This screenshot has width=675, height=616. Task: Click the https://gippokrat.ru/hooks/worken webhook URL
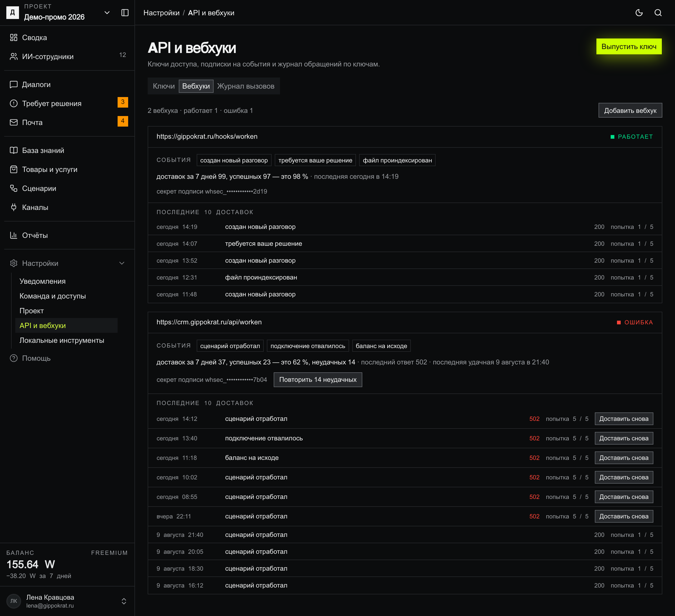(207, 136)
